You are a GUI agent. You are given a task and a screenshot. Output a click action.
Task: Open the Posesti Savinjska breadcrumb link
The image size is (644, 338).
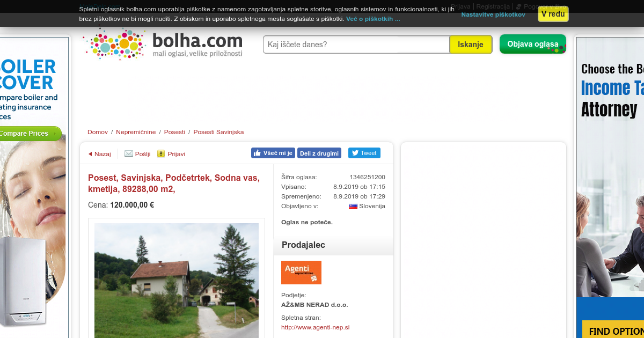218,132
